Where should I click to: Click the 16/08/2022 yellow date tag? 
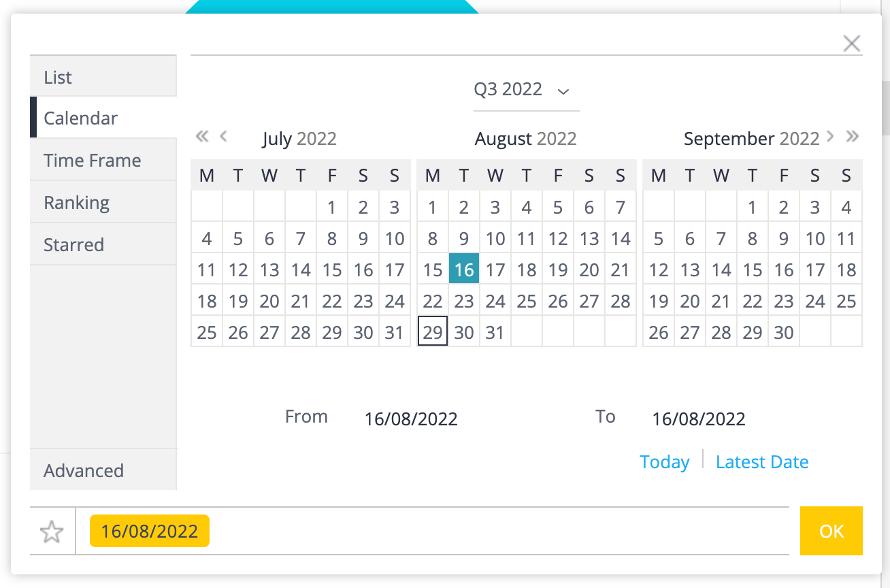coord(150,532)
